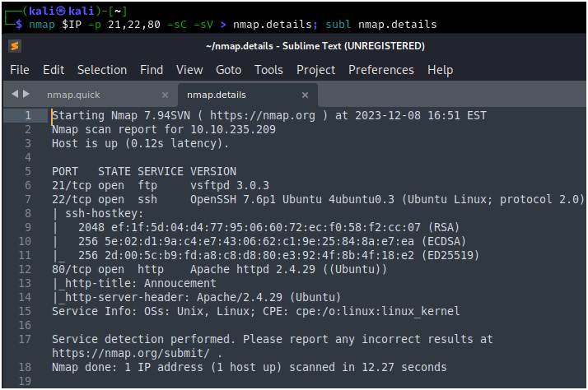Open the Help menu

click(440, 70)
